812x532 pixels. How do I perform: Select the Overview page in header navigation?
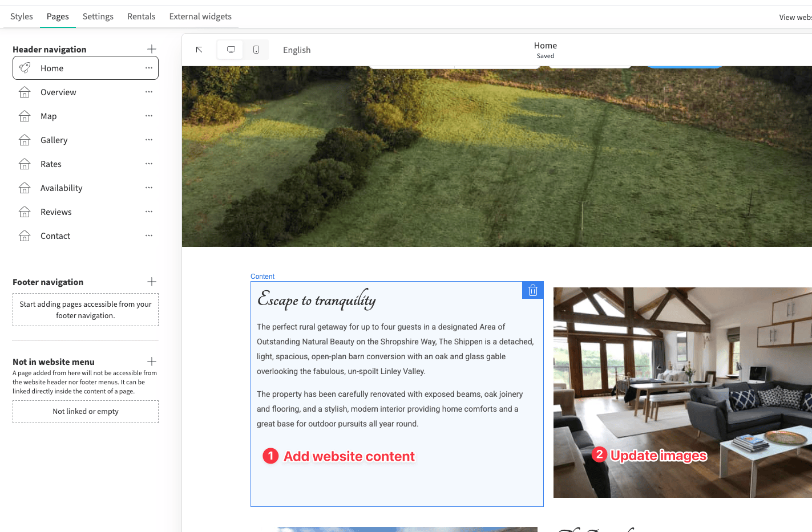[58, 92]
